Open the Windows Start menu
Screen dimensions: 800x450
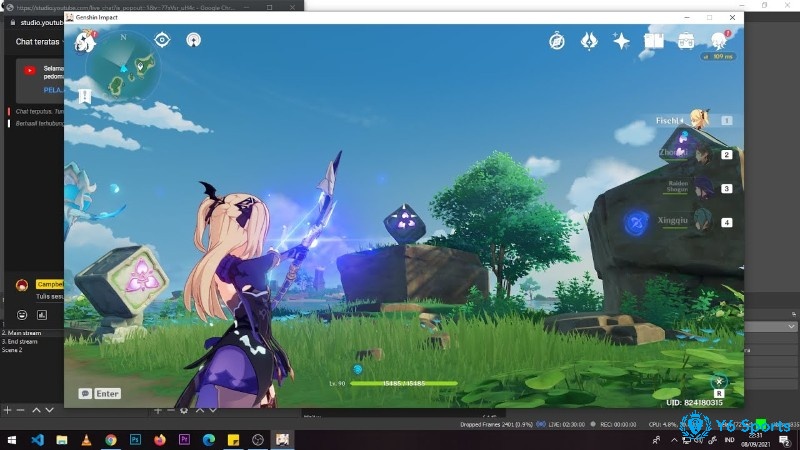12,439
